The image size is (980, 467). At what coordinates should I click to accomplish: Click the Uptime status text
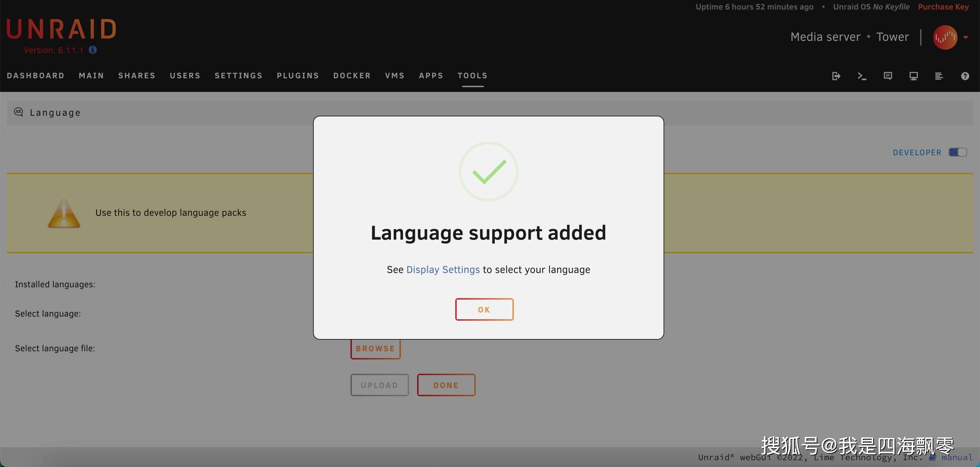point(754,7)
